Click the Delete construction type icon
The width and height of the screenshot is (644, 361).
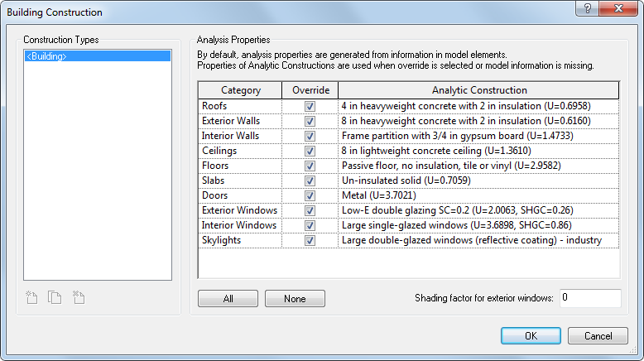(x=79, y=297)
